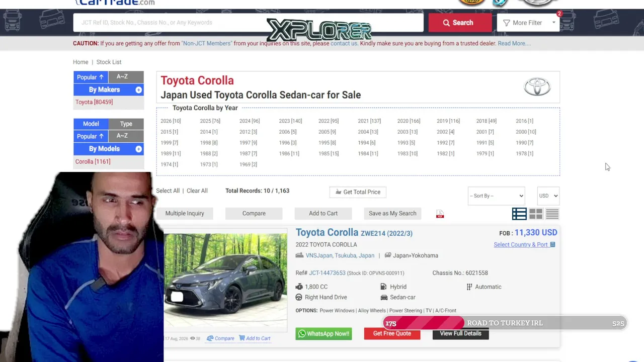Open Toyota Corolla ZWE214 listing title
Viewport: 644px width, 362px height.
click(354, 233)
